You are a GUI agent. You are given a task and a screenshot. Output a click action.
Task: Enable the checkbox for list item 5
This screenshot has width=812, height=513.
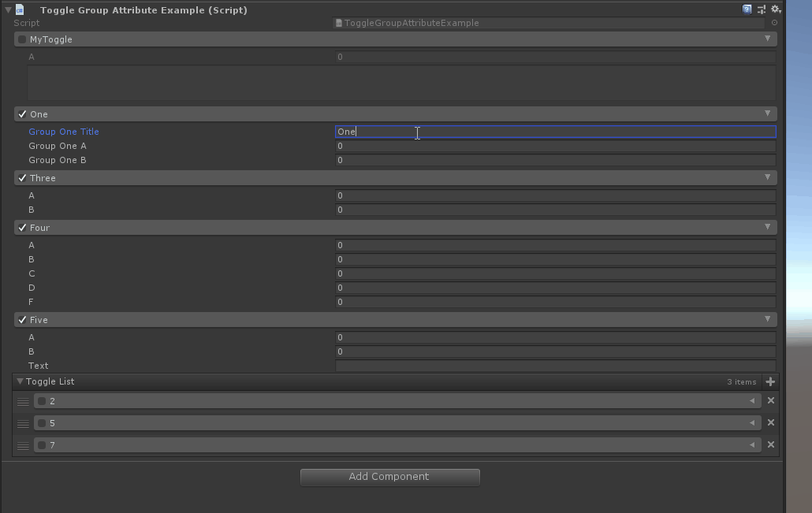(x=42, y=423)
